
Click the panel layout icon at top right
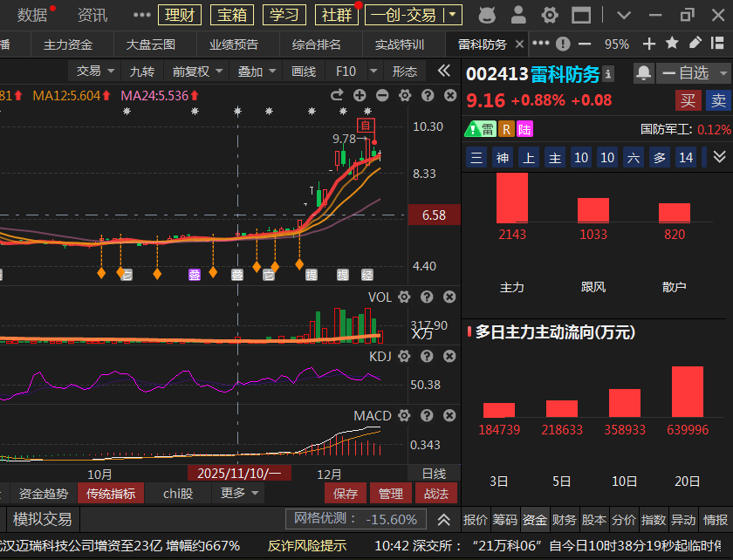pos(717,44)
